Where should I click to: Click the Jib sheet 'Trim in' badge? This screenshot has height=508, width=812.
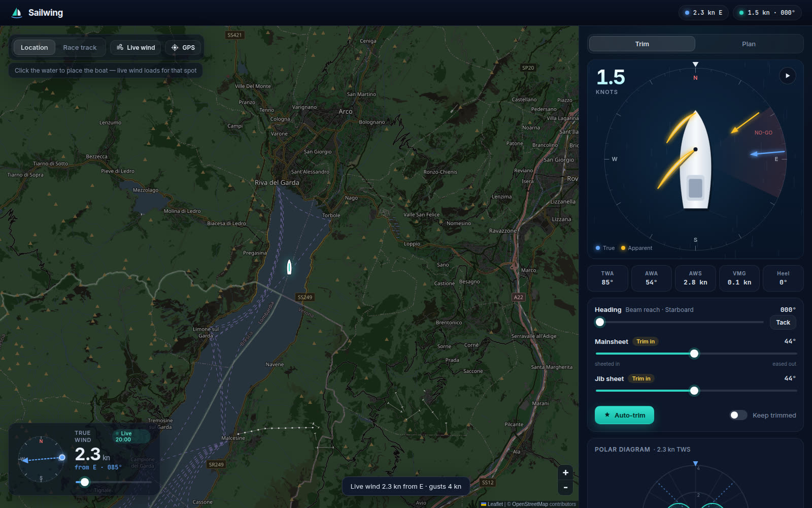pyautogui.click(x=641, y=378)
